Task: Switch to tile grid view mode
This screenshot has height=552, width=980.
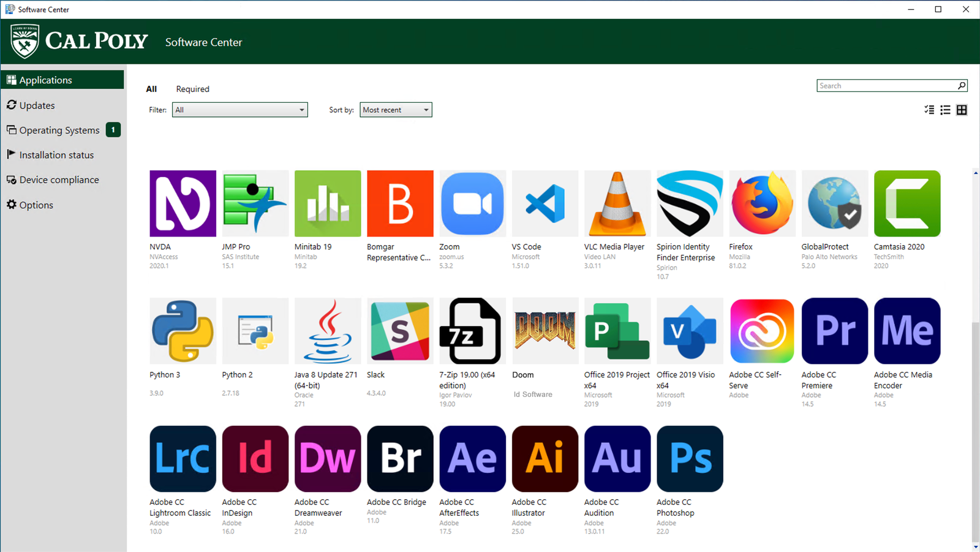Action: pos(962,110)
